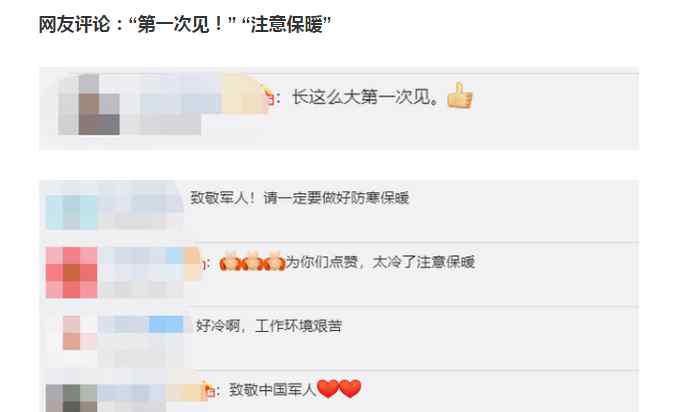Click the comment text 为你们点赞，太冷了注意保暖
The width and height of the screenshot is (673, 412).
[381, 262]
